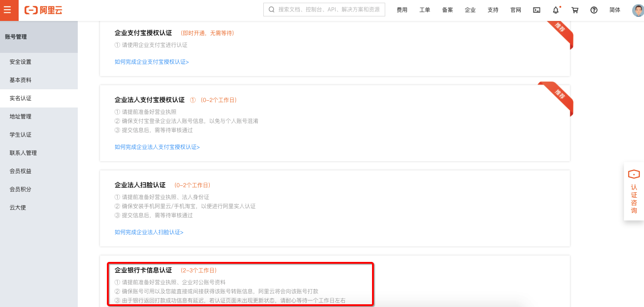Open the user avatar profile
Screen dimensions: 644x307
[x=638, y=10]
